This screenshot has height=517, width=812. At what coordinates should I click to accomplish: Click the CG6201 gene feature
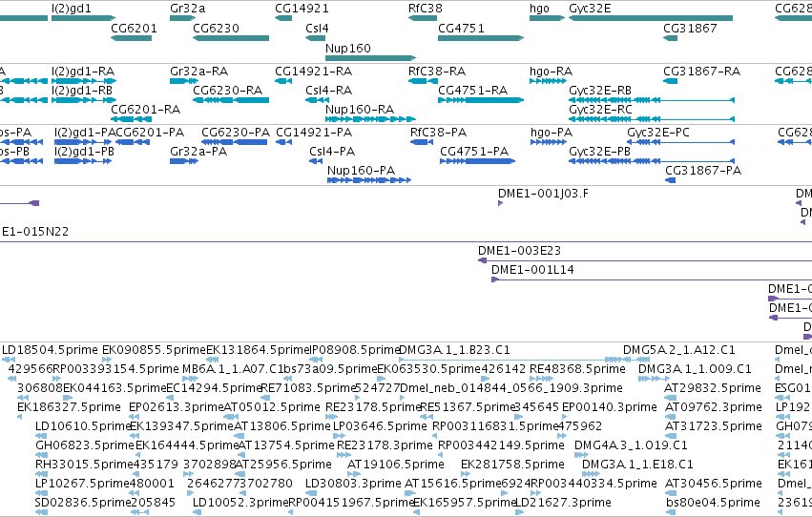pos(131,38)
